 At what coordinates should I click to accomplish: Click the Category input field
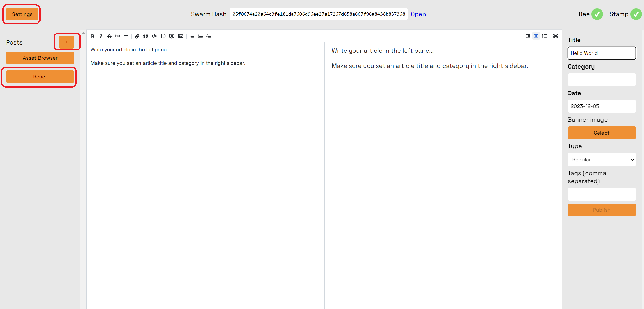[x=601, y=80]
